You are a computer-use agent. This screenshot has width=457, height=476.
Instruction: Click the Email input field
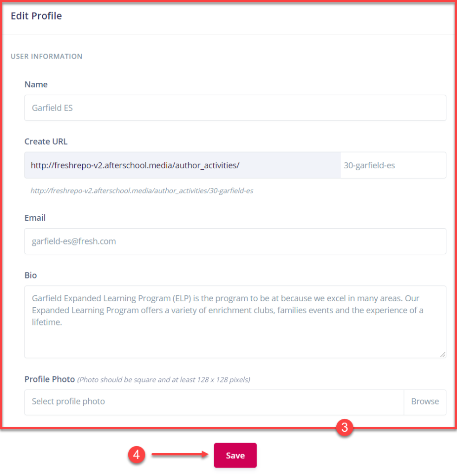coord(235,241)
